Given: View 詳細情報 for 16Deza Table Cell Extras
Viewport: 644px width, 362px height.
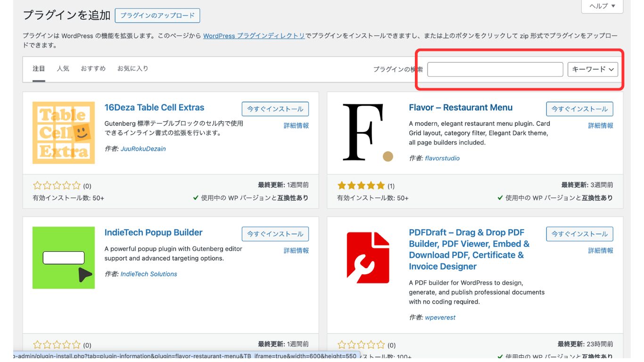Looking at the screenshot, I should pyautogui.click(x=296, y=126).
